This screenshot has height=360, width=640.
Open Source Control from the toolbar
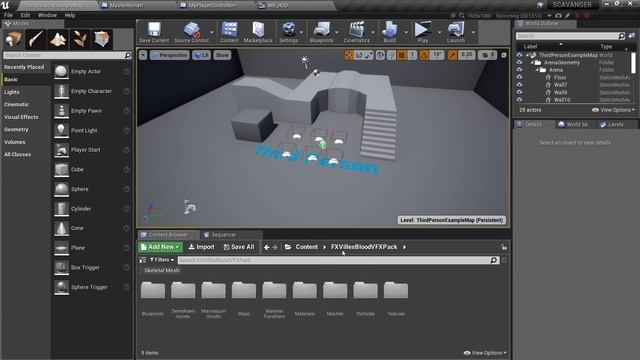point(191,32)
